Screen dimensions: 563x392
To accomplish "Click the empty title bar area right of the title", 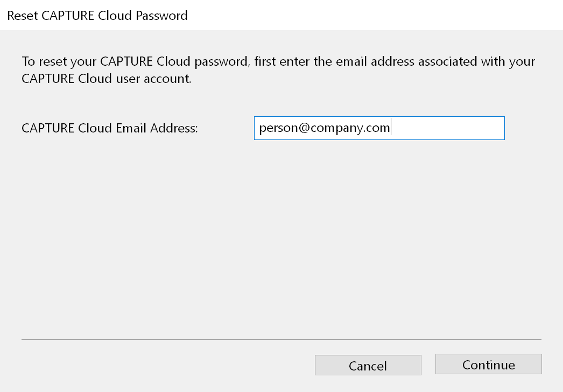I will click(x=377, y=15).
